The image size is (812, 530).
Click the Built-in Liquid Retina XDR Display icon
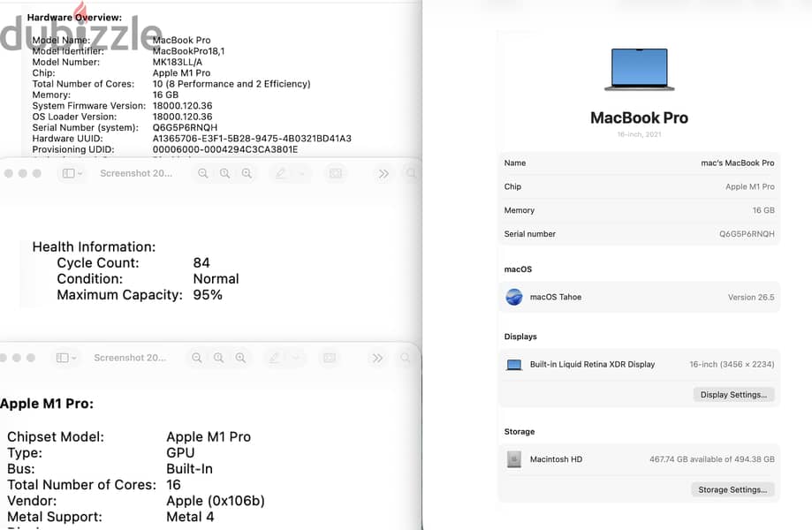513,365
